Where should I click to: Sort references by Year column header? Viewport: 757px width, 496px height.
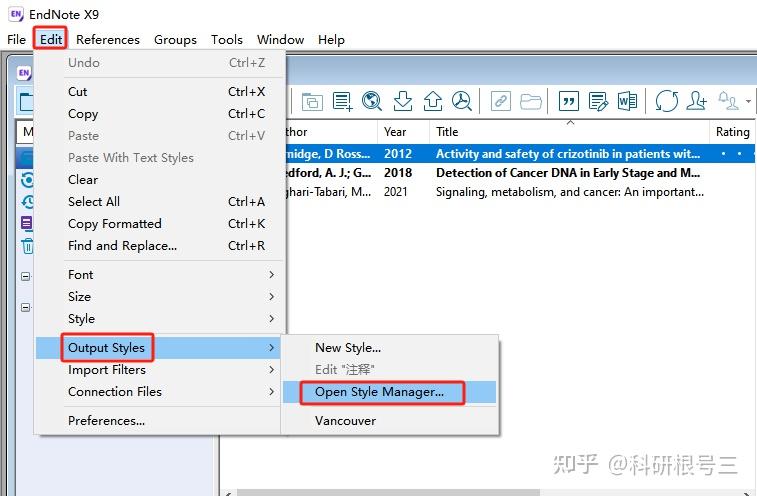[x=403, y=132]
